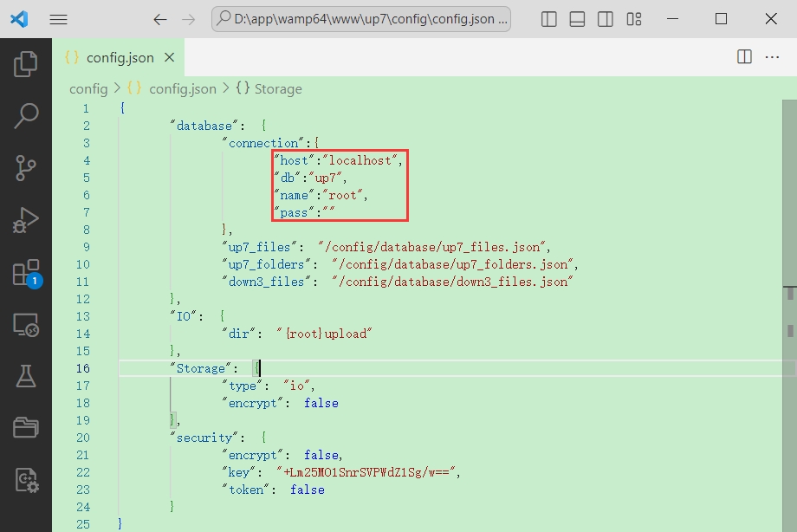Open the Customize Layout button
The width and height of the screenshot is (797, 532).
(634, 19)
